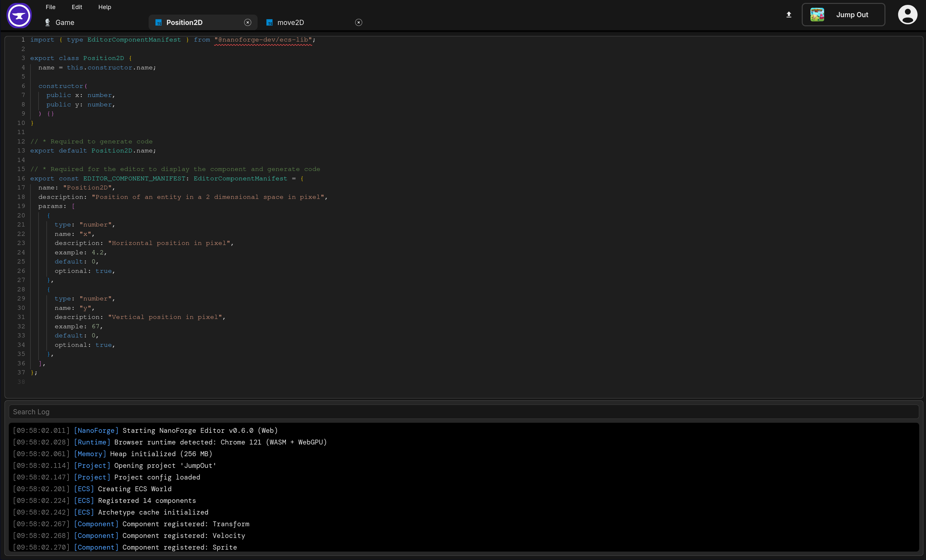Viewport: 926px width, 560px height.
Task: Click the "Position of an entity" description string
Action: 208,197
